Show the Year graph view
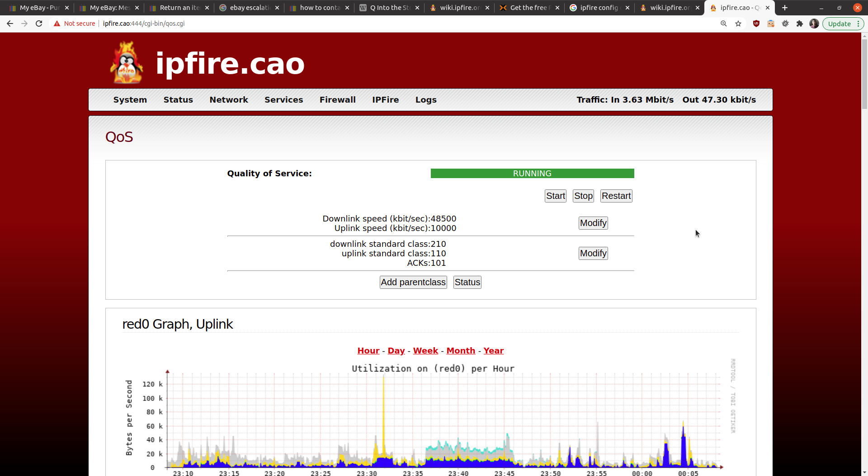The width and height of the screenshot is (868, 476). point(493,351)
